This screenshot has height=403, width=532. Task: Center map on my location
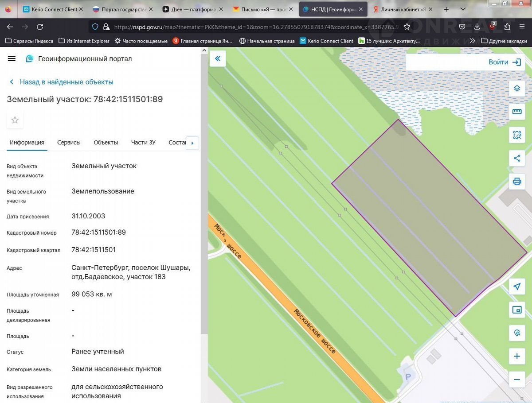pyautogui.click(x=516, y=287)
